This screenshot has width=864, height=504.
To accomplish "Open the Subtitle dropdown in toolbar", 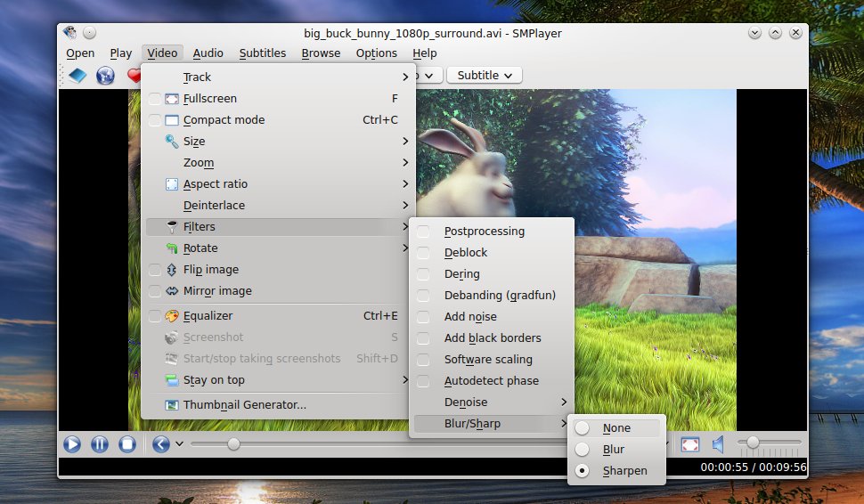I will click(x=485, y=76).
